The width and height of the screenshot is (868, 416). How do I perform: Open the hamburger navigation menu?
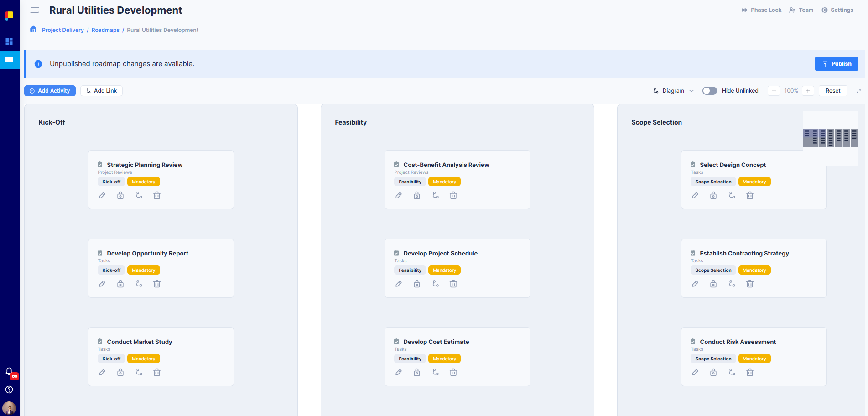[x=34, y=10]
